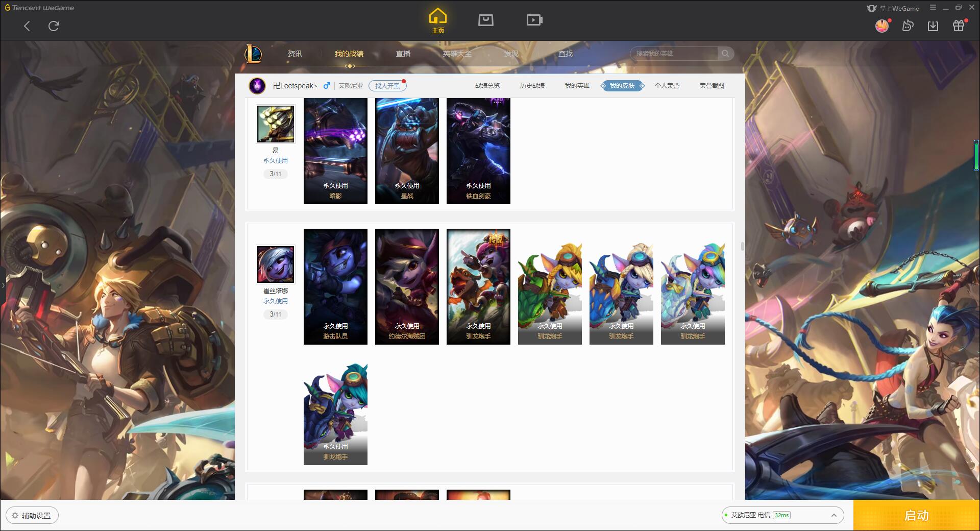Click the 易 champion portrait
The height and width of the screenshot is (531, 980).
(x=275, y=124)
